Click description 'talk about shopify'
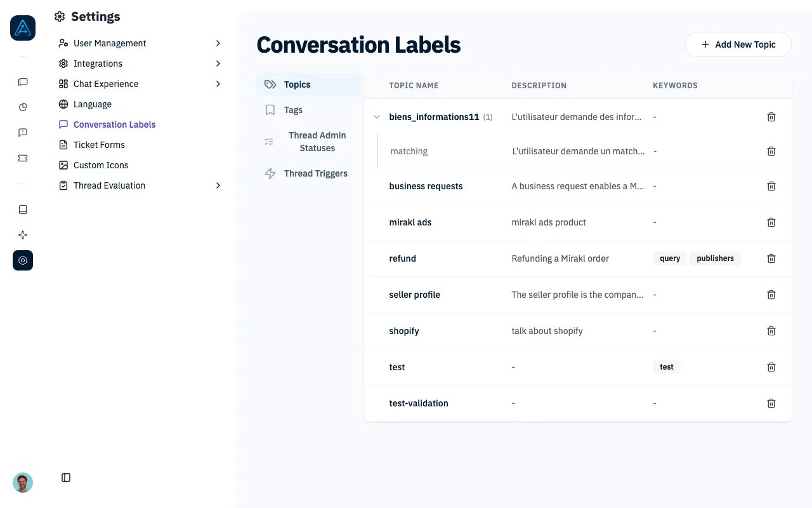Image resolution: width=812 pixels, height=508 pixels. [547, 331]
